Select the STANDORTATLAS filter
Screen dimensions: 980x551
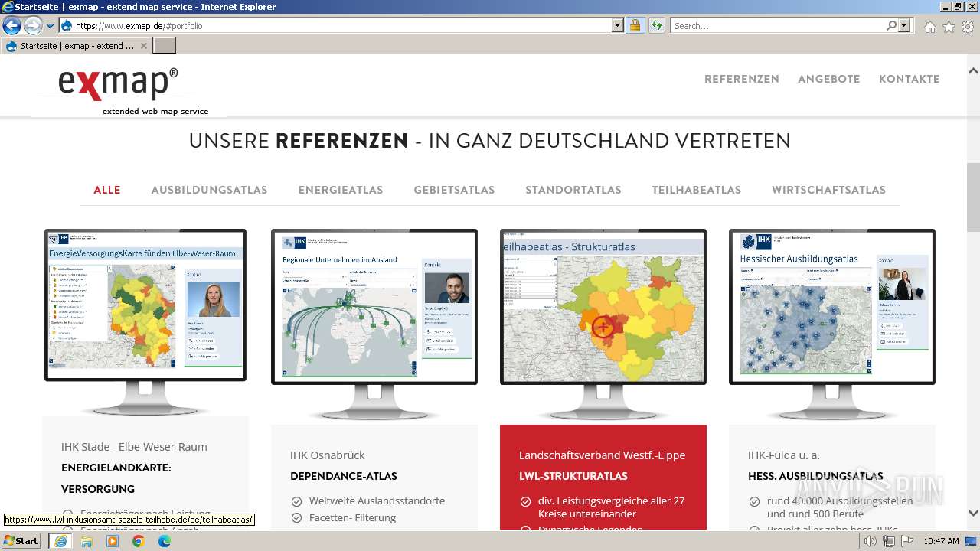pyautogui.click(x=573, y=190)
